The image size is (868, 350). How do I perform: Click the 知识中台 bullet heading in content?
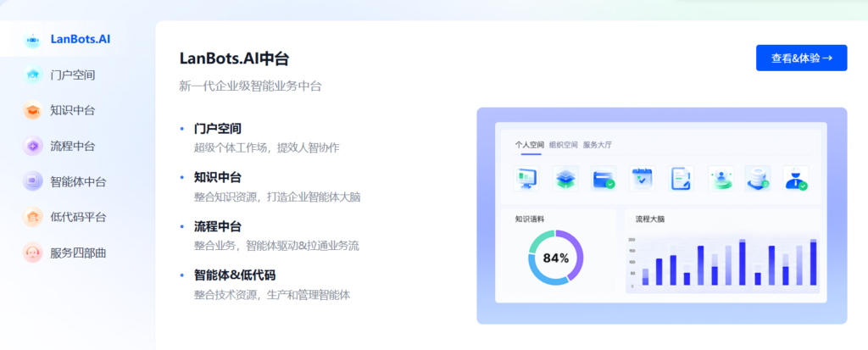[218, 178]
